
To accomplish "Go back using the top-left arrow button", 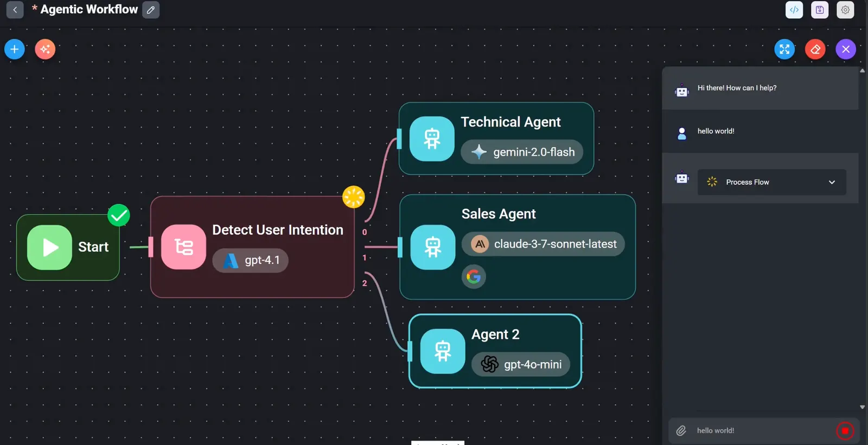I will [15, 10].
